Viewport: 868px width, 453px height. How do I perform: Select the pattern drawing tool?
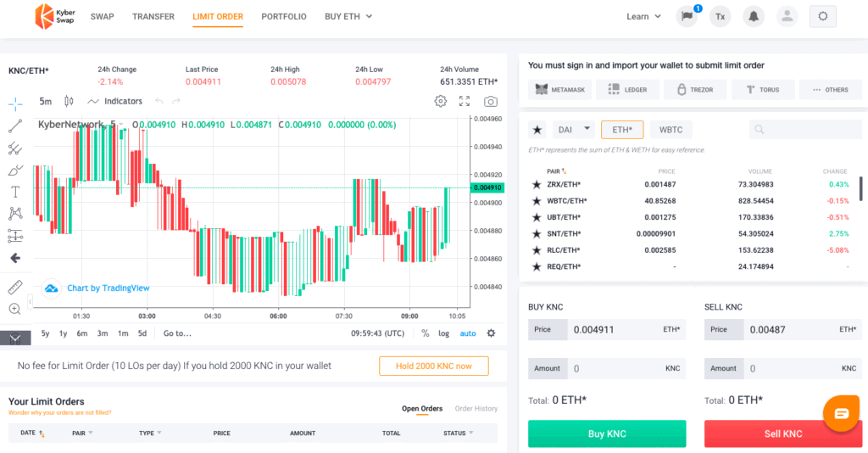pyautogui.click(x=15, y=213)
